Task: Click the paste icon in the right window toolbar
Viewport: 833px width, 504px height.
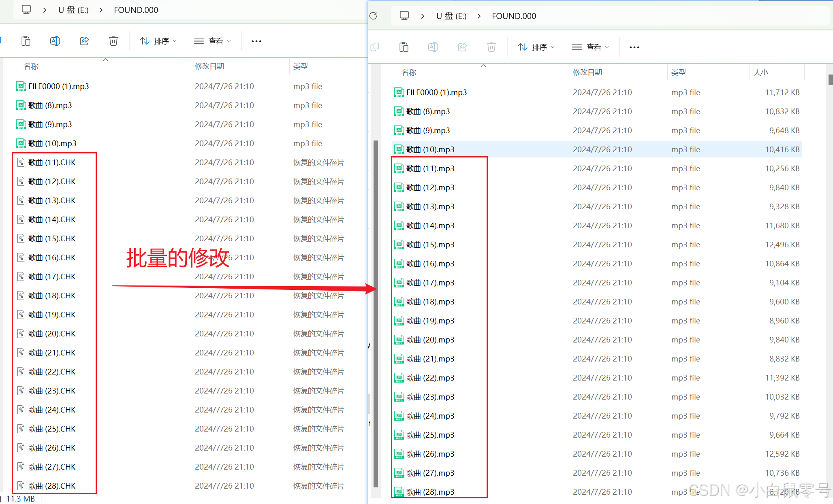Action: pyautogui.click(x=404, y=47)
